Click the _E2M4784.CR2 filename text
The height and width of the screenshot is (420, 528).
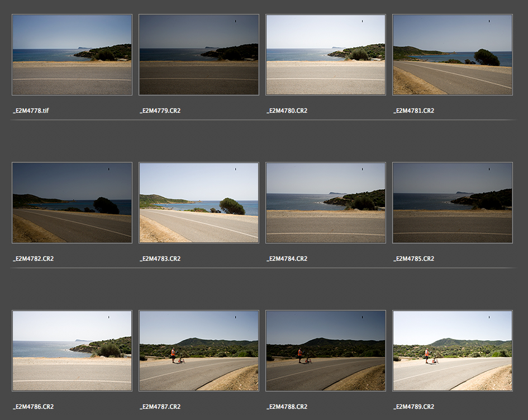287,259
